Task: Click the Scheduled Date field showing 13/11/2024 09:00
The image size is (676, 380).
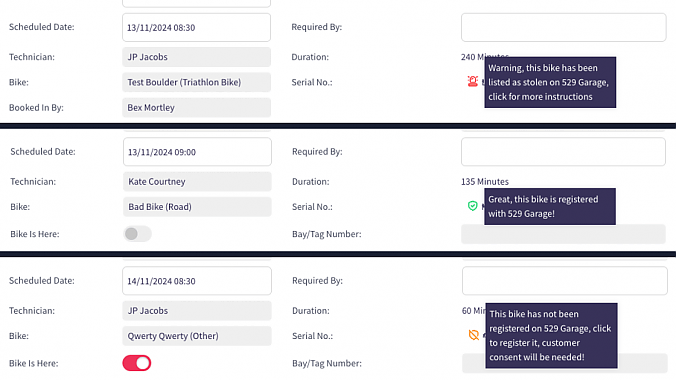Action: [197, 152]
